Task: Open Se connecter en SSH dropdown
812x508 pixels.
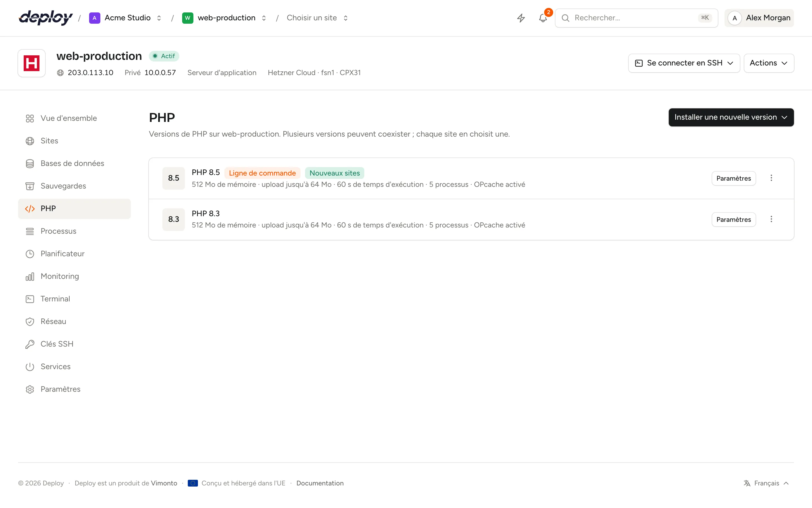Action: (684, 63)
